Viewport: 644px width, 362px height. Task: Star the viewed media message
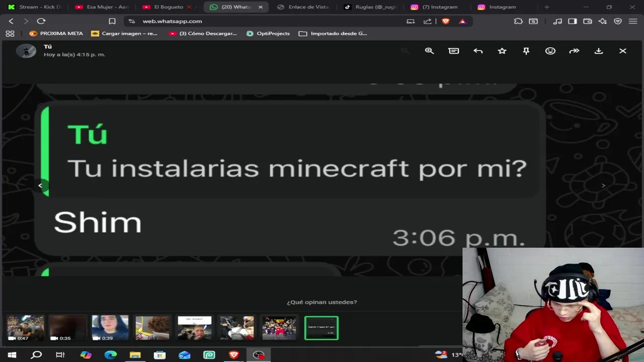[x=502, y=51]
